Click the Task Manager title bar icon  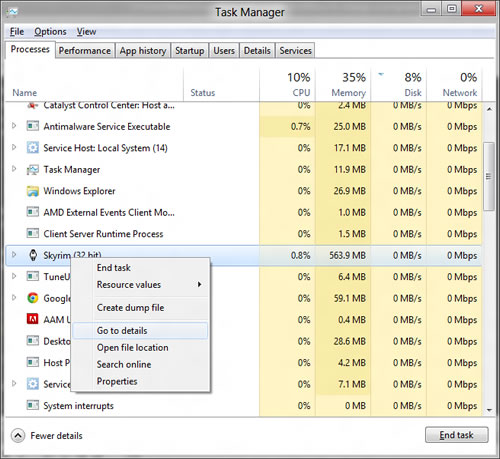[12, 12]
